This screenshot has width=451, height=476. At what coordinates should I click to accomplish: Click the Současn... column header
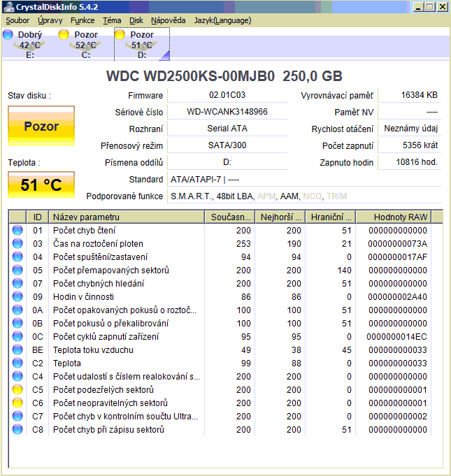click(x=230, y=217)
